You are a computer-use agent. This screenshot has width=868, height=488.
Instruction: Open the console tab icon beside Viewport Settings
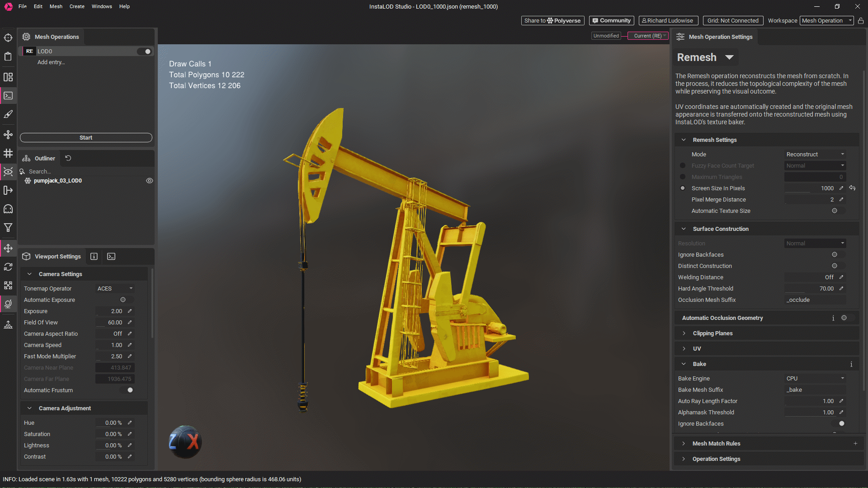(111, 257)
